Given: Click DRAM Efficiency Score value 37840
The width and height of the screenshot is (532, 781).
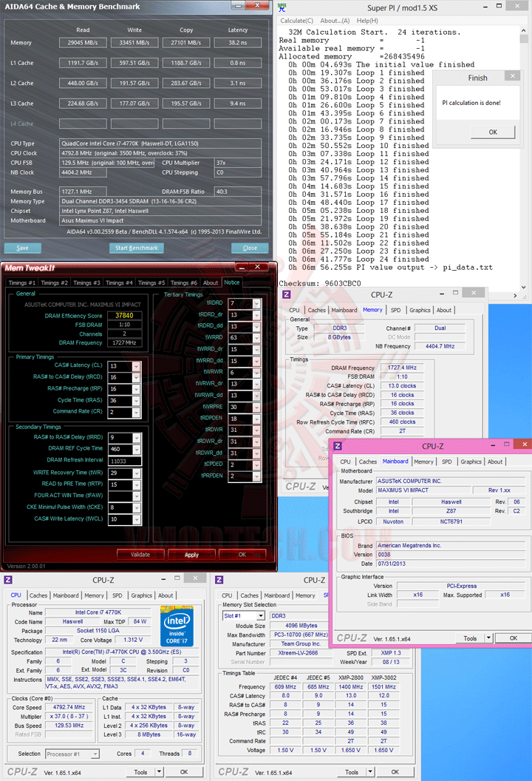Looking at the screenshot, I should click(x=124, y=315).
